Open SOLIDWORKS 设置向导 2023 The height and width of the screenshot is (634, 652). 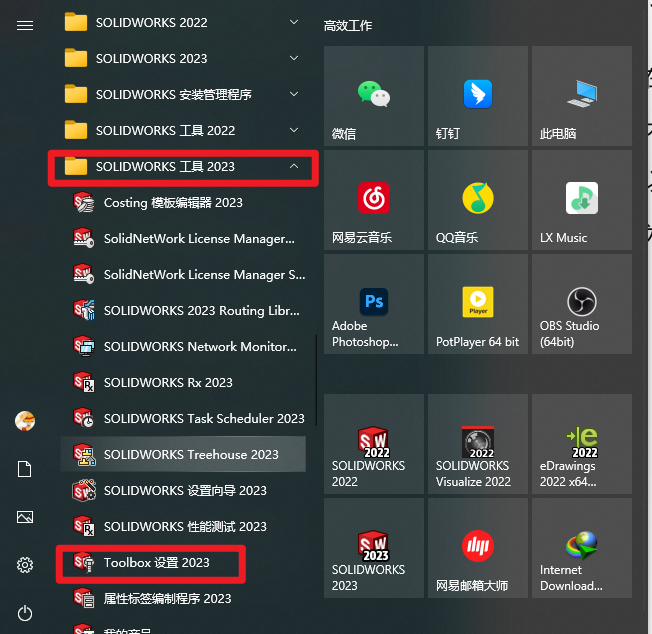point(183,491)
